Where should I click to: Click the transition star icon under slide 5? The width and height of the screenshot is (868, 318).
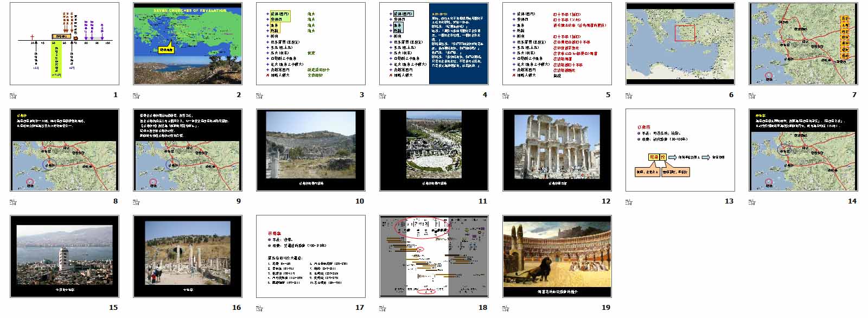click(x=506, y=96)
